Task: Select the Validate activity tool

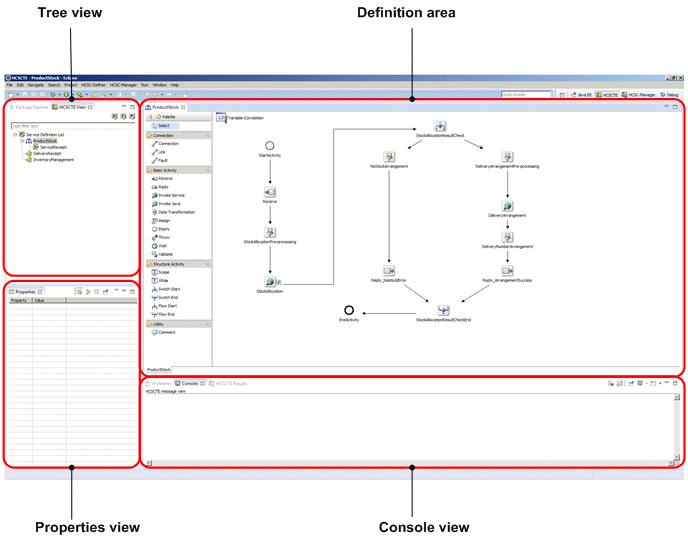Action: pyautogui.click(x=162, y=254)
